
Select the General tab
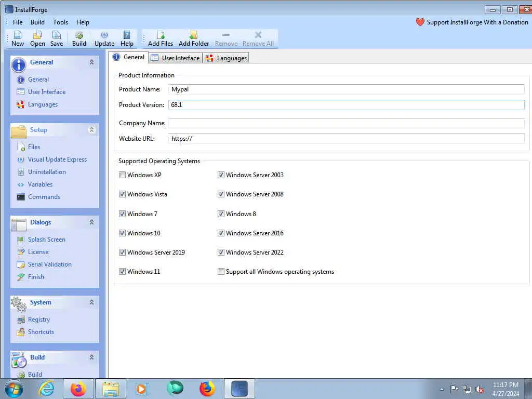129,57
